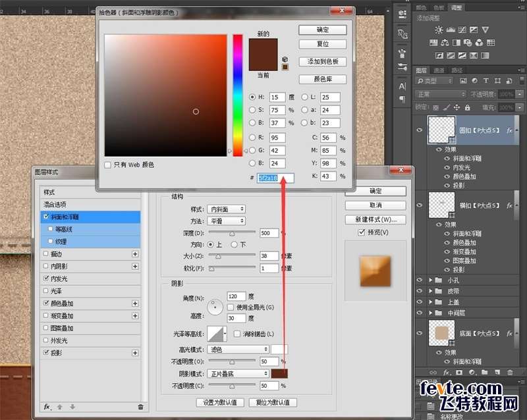Screen dimensions: 527x420
Task: Add a Photo Filter adjustment
Action: 468,43
